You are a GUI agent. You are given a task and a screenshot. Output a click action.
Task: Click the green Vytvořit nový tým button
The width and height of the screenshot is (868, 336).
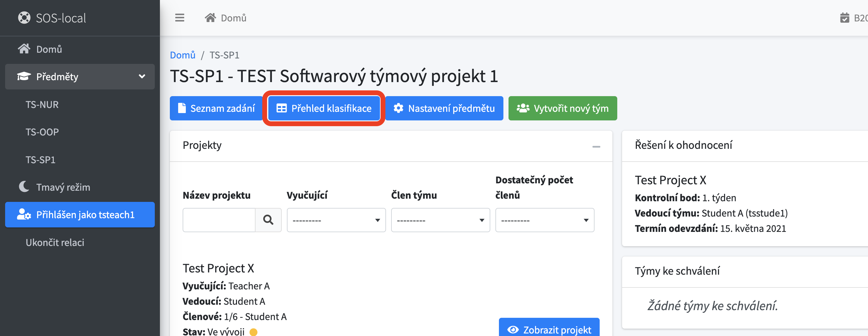click(563, 108)
